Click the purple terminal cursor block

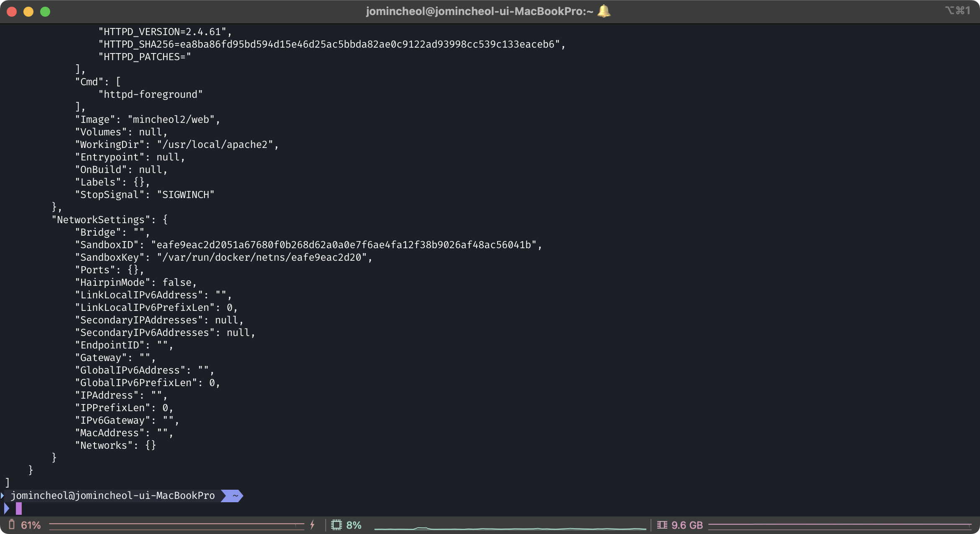(x=19, y=508)
